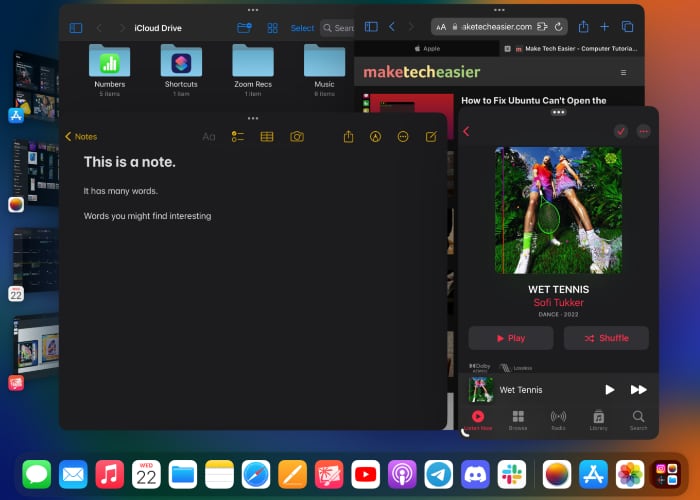The width and height of the screenshot is (700, 500).
Task: Skip forward in mini player
Action: pos(638,390)
